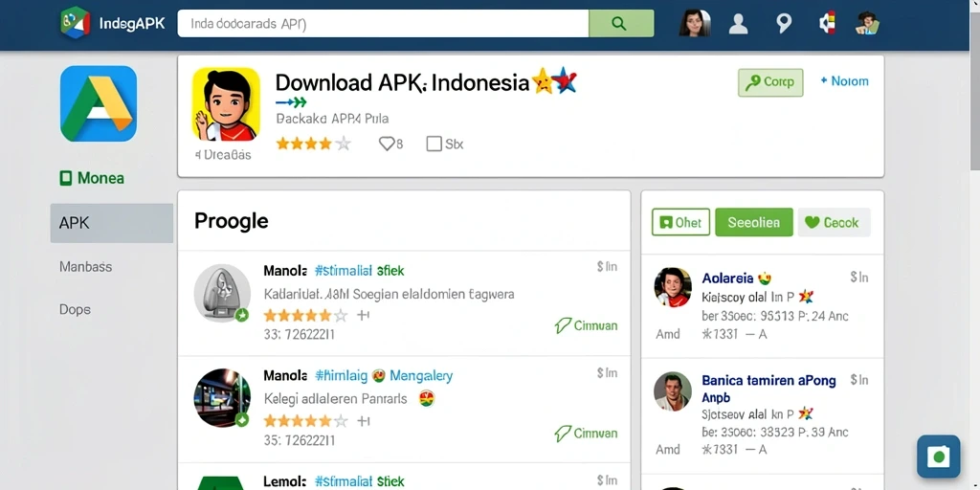980x490 pixels.
Task: Open the cartoon avatar at header right
Action: (x=867, y=24)
